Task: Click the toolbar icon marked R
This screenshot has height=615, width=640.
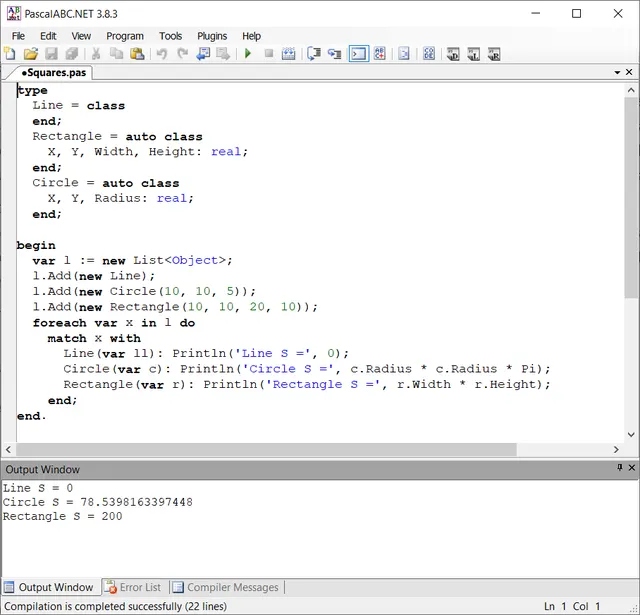Action: point(494,54)
